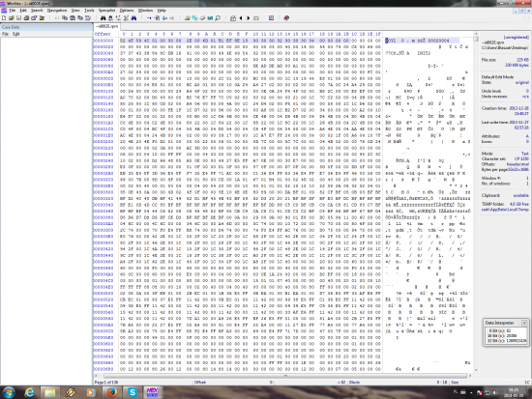Viewport: 532px width, 399px height.
Task: Open the Tools menu
Action: pos(89,11)
